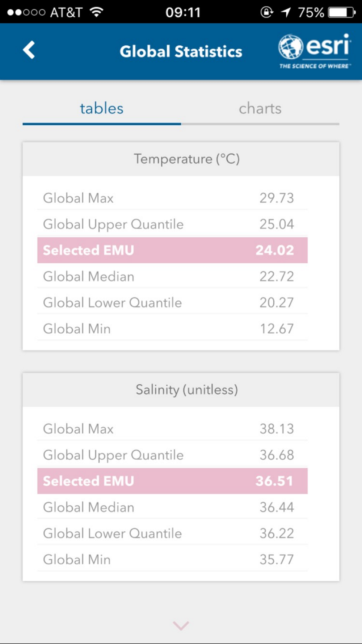
Task: Tap the Temperature (°C) table header
Action: pos(181,159)
